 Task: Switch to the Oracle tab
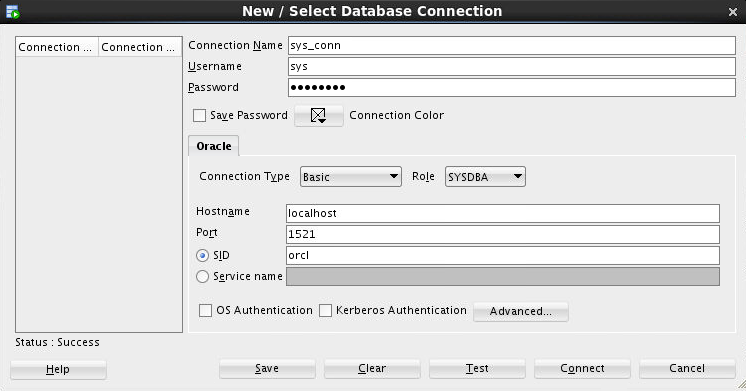(x=214, y=146)
